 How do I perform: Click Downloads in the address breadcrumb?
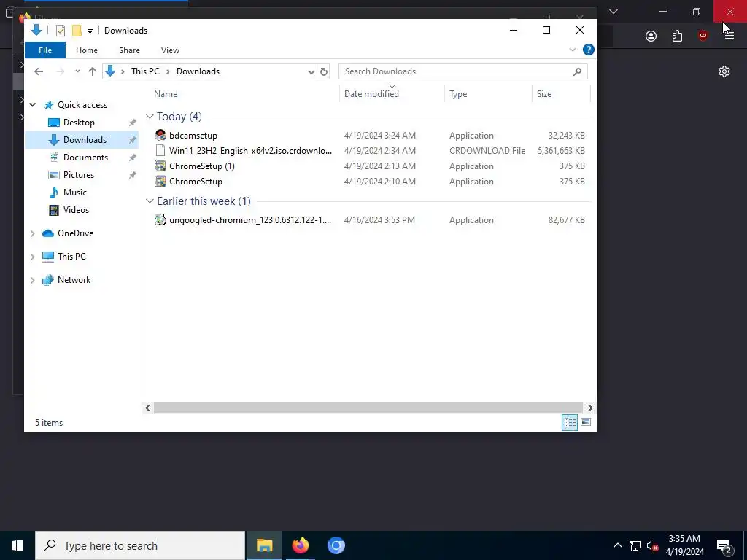pos(198,71)
